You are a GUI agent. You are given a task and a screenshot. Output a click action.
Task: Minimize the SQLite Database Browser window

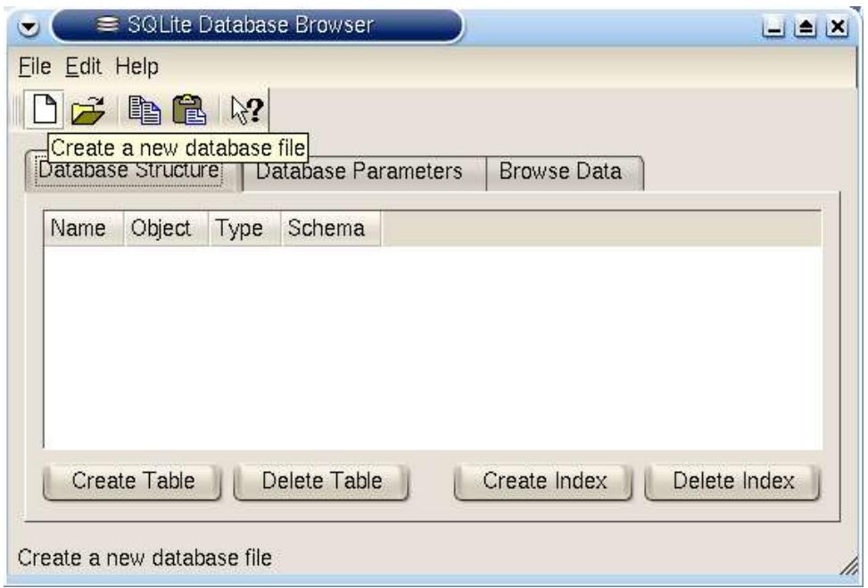[773, 26]
